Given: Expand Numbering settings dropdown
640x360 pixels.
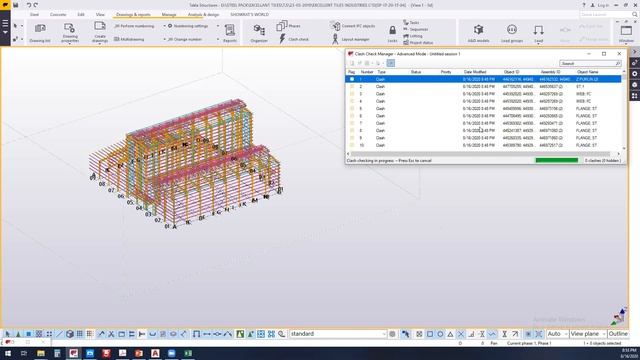Looking at the screenshot, I should [218, 26].
